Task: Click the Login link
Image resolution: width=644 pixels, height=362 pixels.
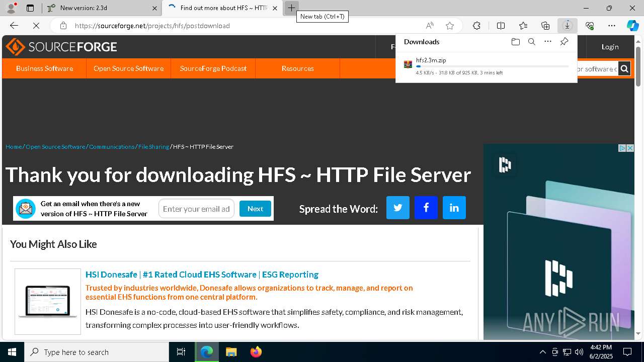Action: coord(610,47)
